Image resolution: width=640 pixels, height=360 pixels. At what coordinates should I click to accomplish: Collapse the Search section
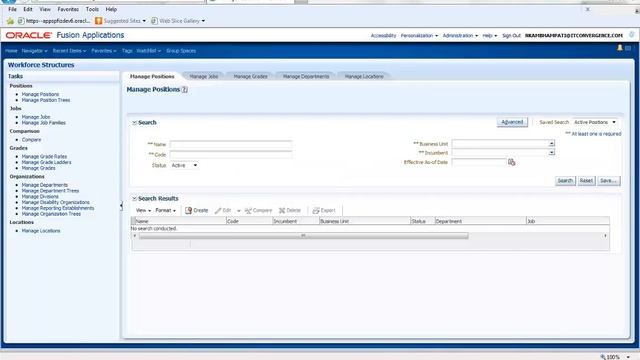[134, 122]
